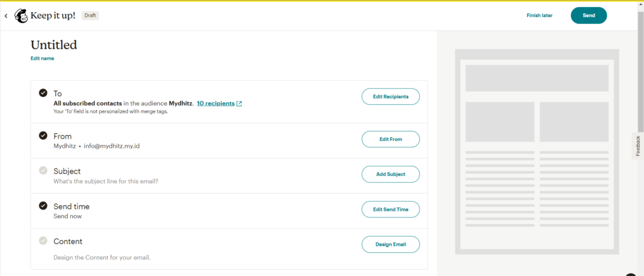Click the Edit From button
The height and width of the screenshot is (276, 644).
tap(390, 139)
